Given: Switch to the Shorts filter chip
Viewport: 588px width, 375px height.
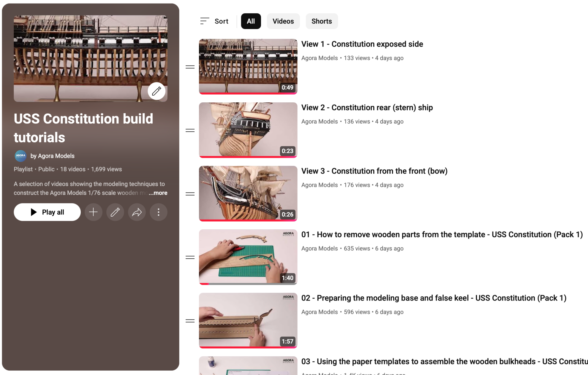Looking at the screenshot, I should [322, 21].
